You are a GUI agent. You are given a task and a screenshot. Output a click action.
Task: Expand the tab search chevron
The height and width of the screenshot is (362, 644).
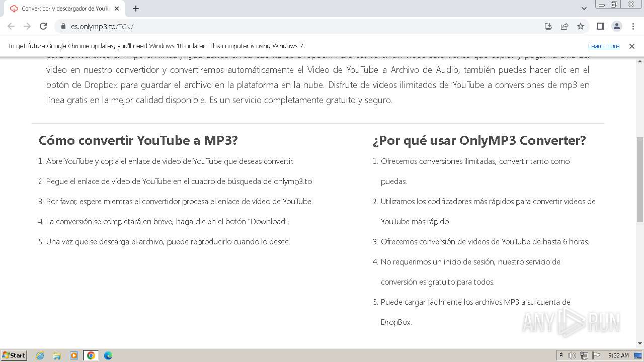tap(584, 9)
